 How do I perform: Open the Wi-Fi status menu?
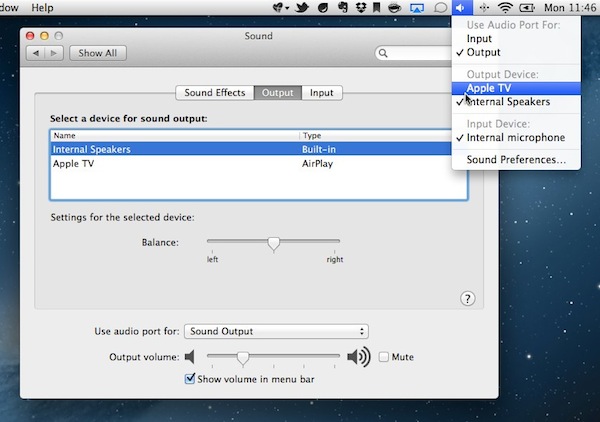coord(505,8)
